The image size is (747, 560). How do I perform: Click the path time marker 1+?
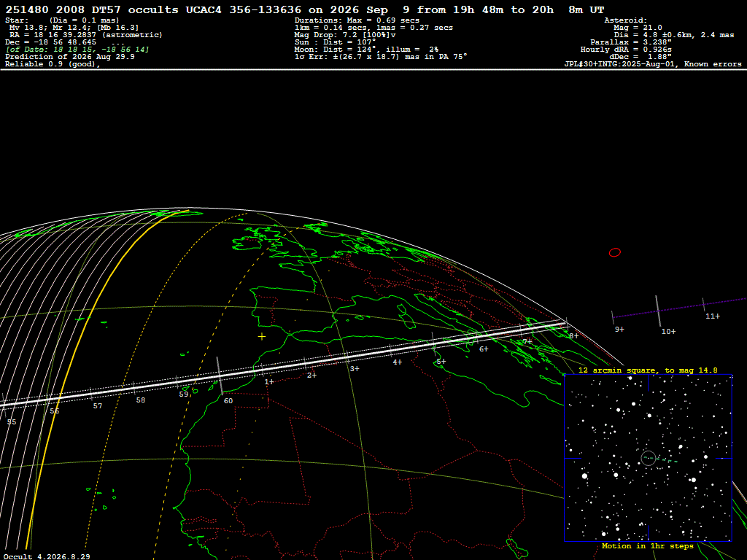(269, 382)
